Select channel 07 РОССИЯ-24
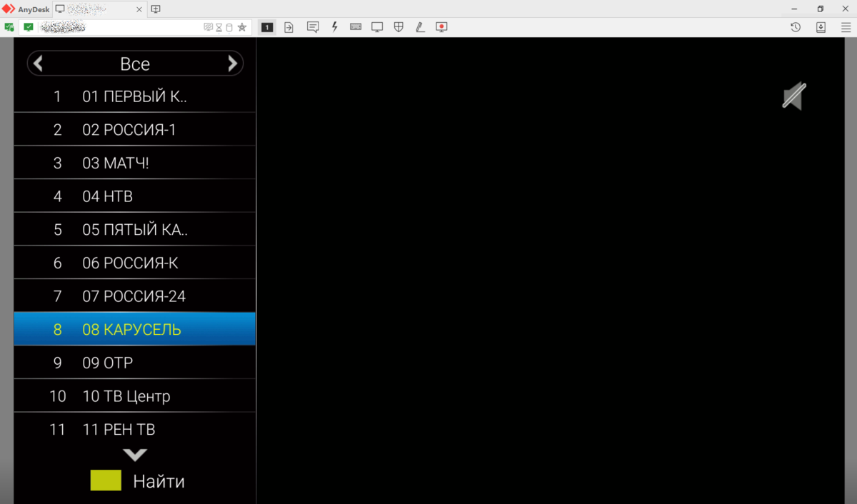The width and height of the screenshot is (857, 504). [134, 296]
